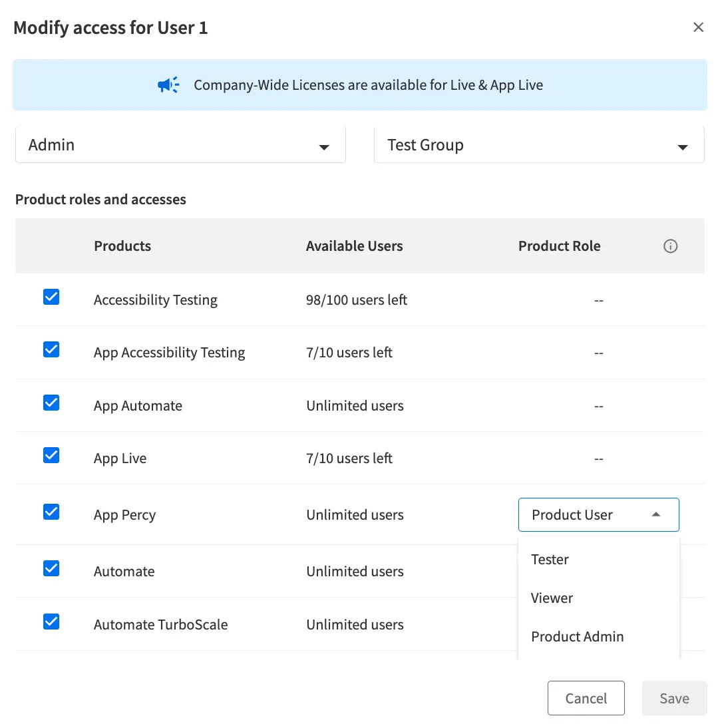Viewport: 722px width, 728px height.
Task: Toggle the App Automate checkbox
Action: pyautogui.click(x=51, y=403)
